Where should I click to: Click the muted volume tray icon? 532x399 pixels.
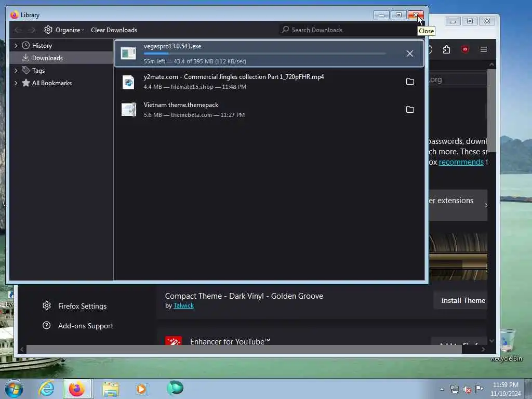[467, 390]
